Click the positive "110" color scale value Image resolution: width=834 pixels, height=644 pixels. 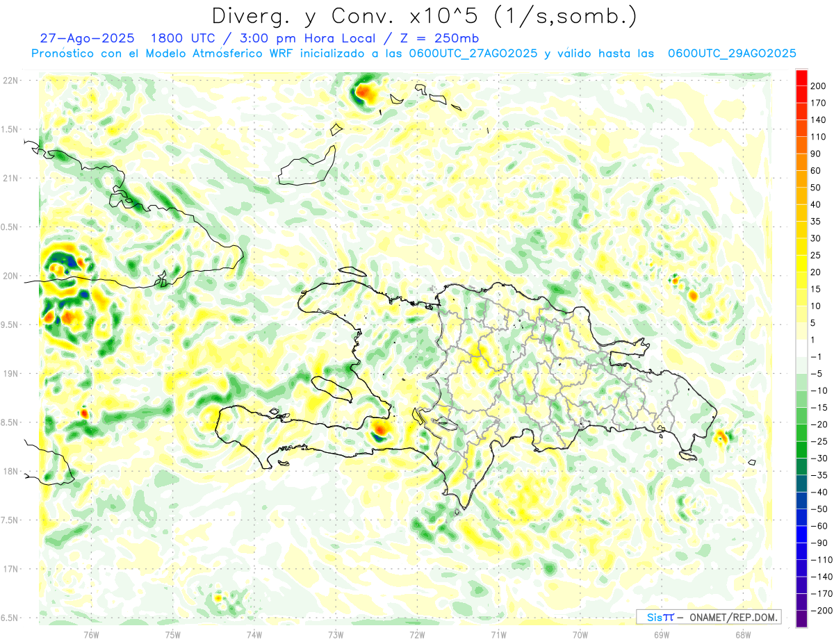(819, 137)
